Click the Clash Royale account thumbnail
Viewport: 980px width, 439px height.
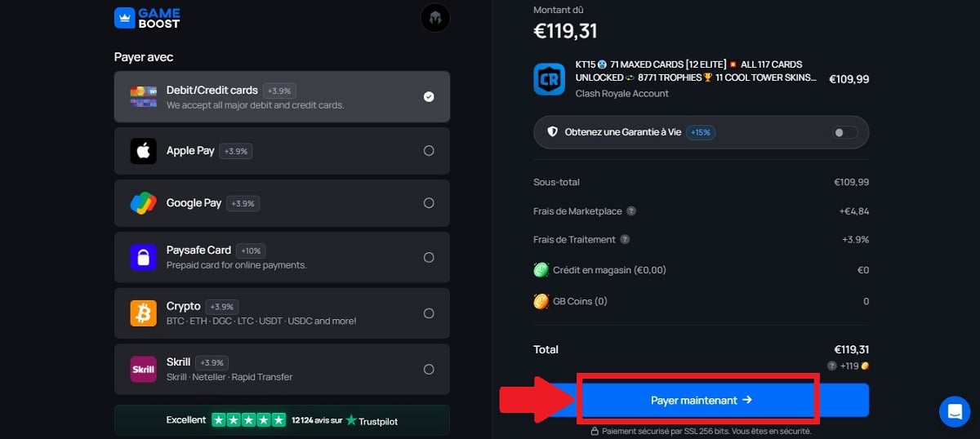tap(550, 79)
